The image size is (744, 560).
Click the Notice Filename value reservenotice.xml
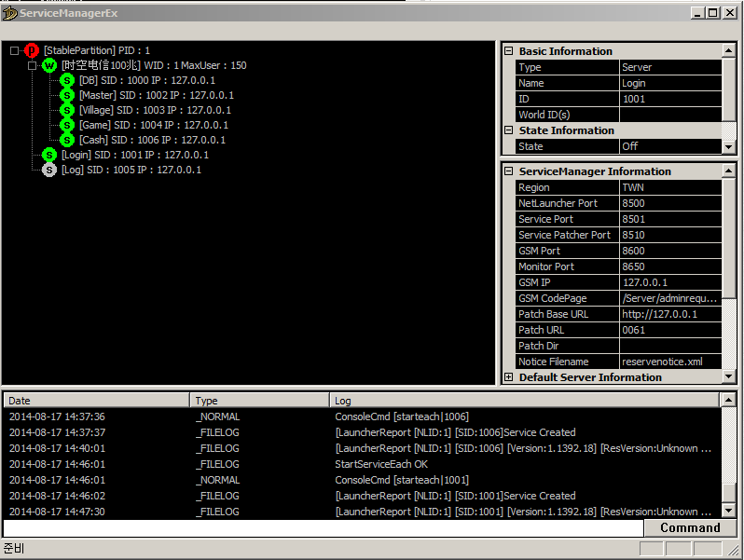point(670,362)
